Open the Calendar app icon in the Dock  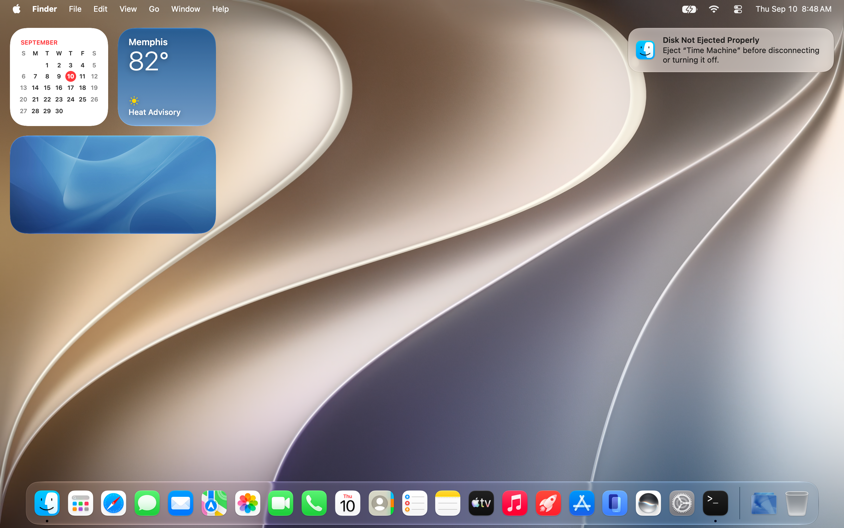coord(348,503)
